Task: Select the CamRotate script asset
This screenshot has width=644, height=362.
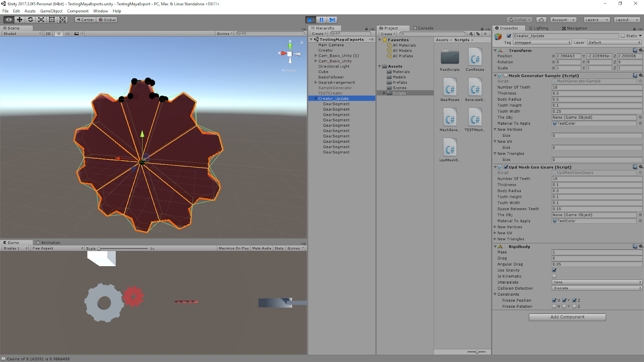Action: [475, 60]
